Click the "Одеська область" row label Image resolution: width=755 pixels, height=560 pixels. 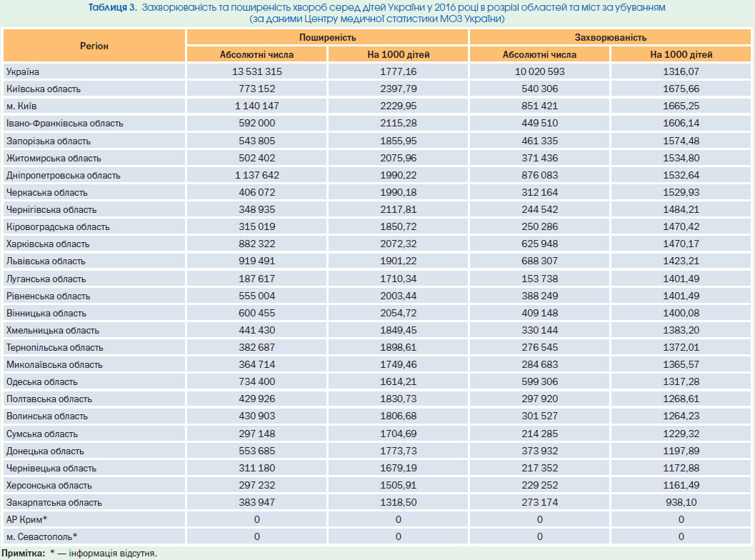pyautogui.click(x=42, y=382)
